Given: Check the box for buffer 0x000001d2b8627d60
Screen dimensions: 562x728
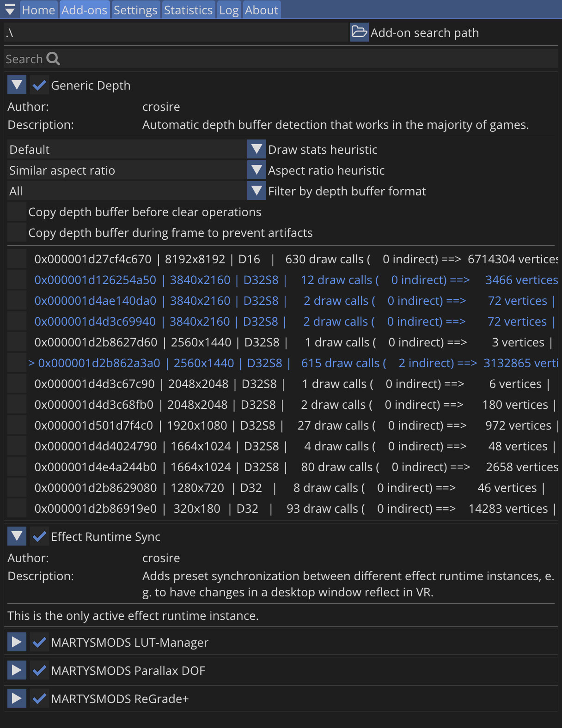Looking at the screenshot, I should pos(17,342).
